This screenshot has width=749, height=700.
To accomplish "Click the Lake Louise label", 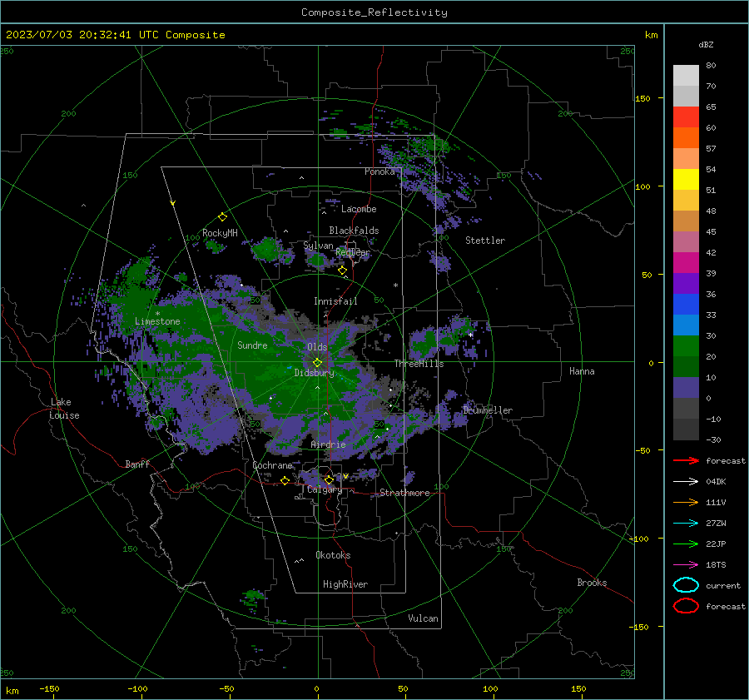I will coord(64,409).
